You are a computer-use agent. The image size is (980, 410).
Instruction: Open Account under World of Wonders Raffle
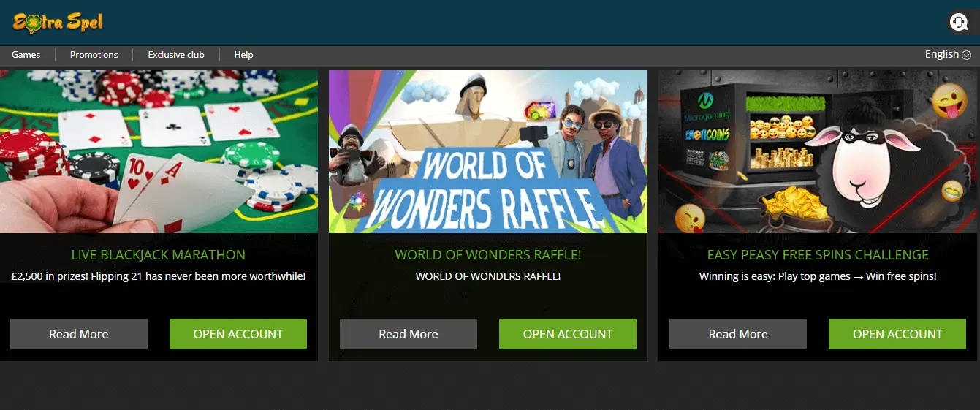click(568, 334)
